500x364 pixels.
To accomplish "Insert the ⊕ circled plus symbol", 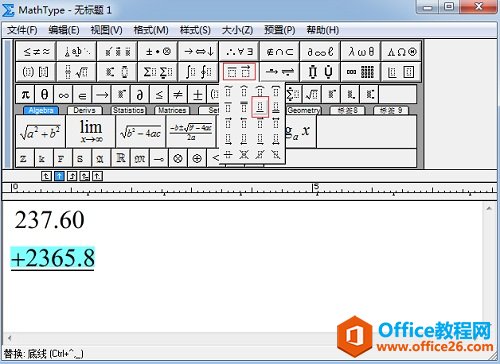I will click(x=197, y=158).
